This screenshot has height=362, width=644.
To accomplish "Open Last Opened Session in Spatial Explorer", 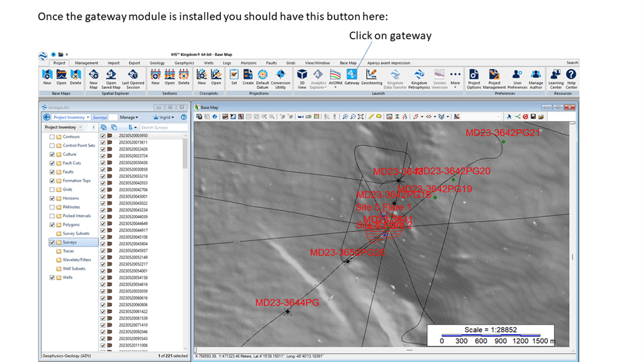I will point(133,77).
